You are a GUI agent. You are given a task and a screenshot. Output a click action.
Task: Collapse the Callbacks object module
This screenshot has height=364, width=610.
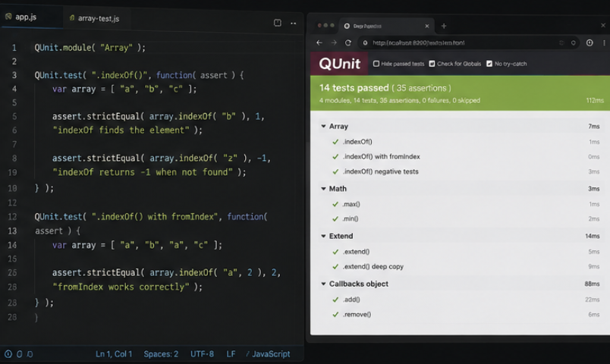(x=323, y=284)
